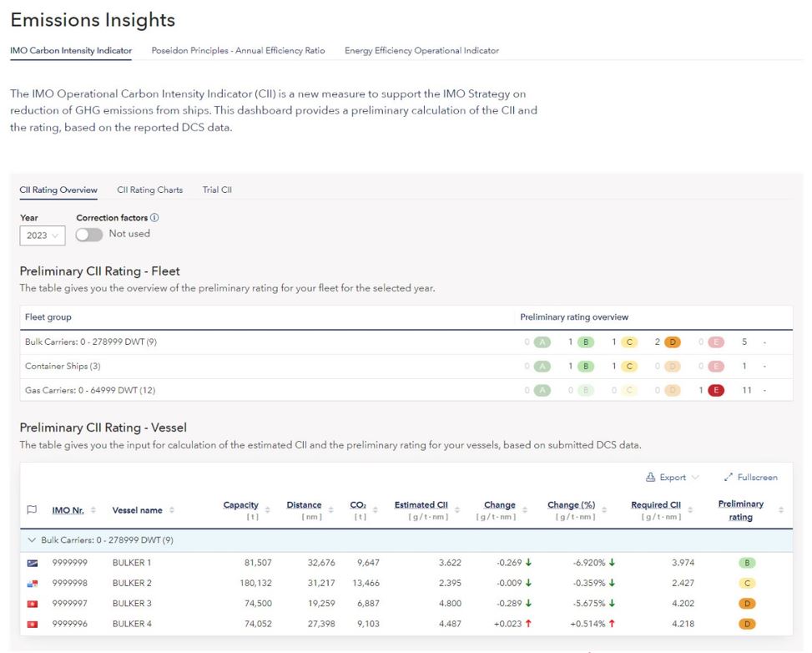Sort table by Required CII header

click(x=656, y=504)
